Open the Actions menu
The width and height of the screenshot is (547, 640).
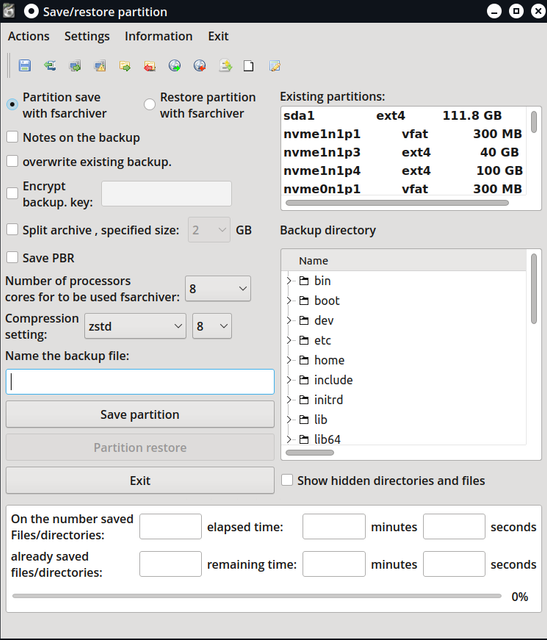pyautogui.click(x=29, y=36)
